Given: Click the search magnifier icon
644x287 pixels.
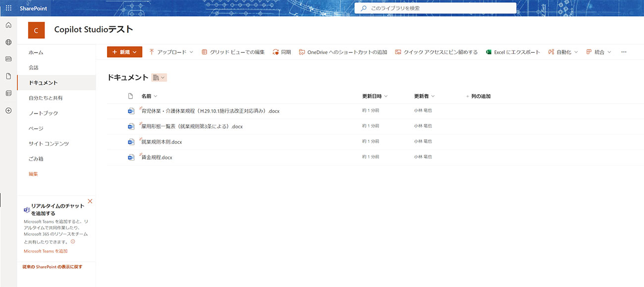Looking at the screenshot, I should coord(364,8).
